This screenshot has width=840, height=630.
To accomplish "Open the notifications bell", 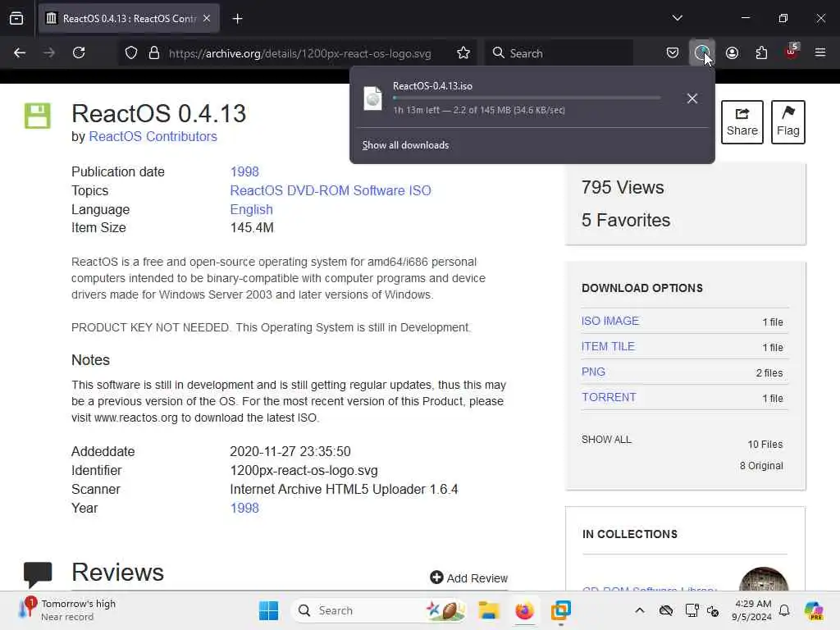I will point(784,610).
